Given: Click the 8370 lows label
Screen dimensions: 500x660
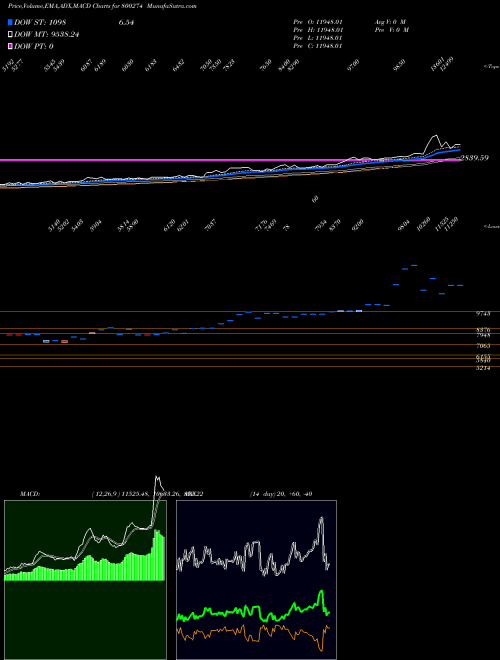Looking at the screenshot, I should pyautogui.click(x=335, y=225).
